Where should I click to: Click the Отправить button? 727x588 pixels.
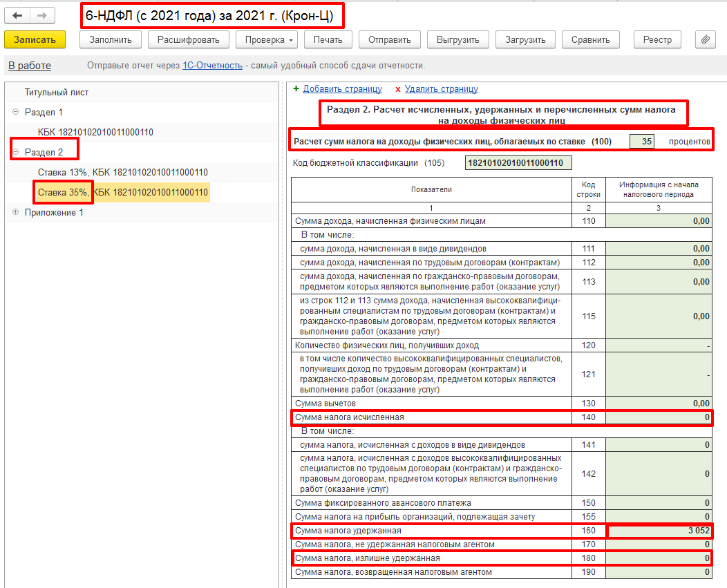click(389, 39)
